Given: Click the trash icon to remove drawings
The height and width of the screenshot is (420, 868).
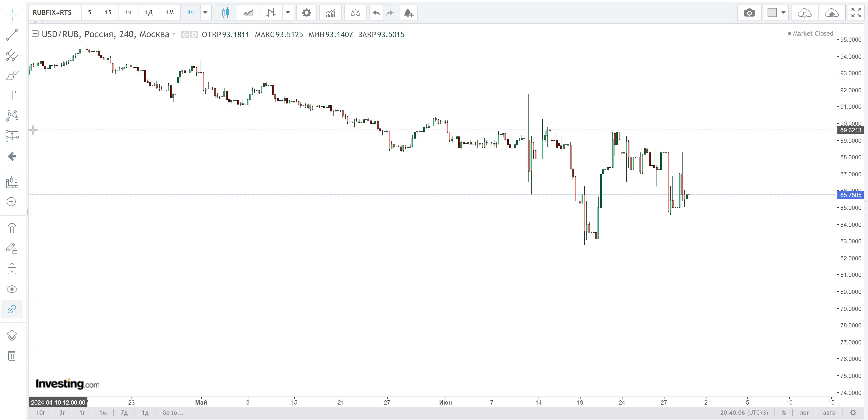Looking at the screenshot, I should click(12, 356).
